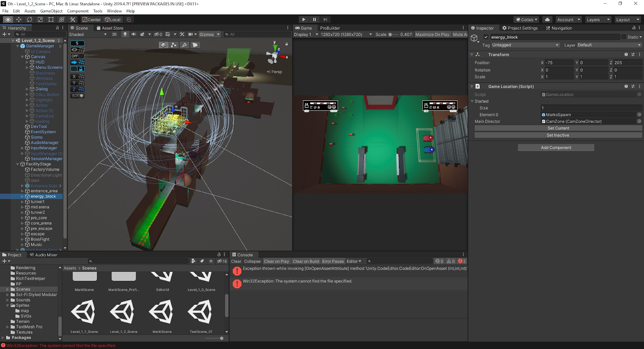644x349 pixels.
Task: Open the Component menu
Action: pyautogui.click(x=78, y=11)
